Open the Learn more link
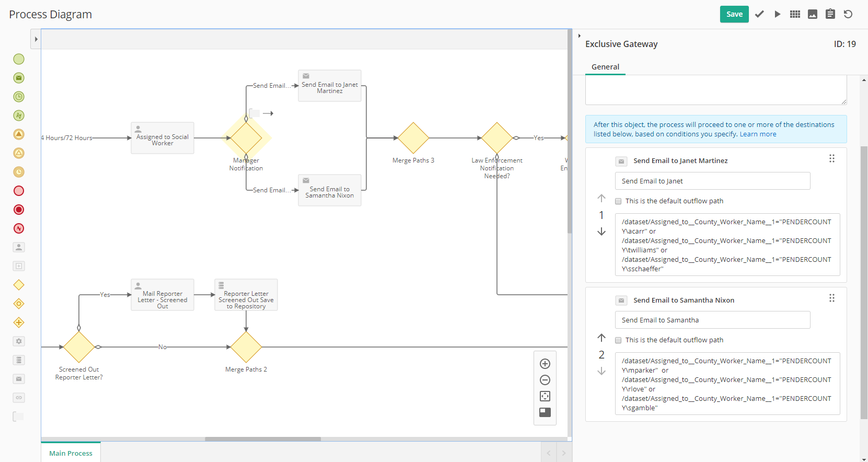The width and height of the screenshot is (868, 462). click(758, 134)
